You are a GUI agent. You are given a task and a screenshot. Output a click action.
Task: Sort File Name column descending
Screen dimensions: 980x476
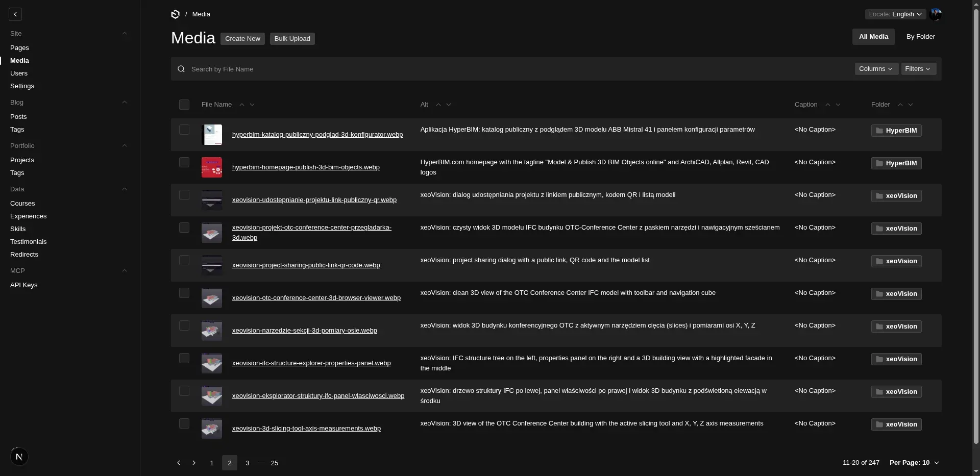click(252, 105)
